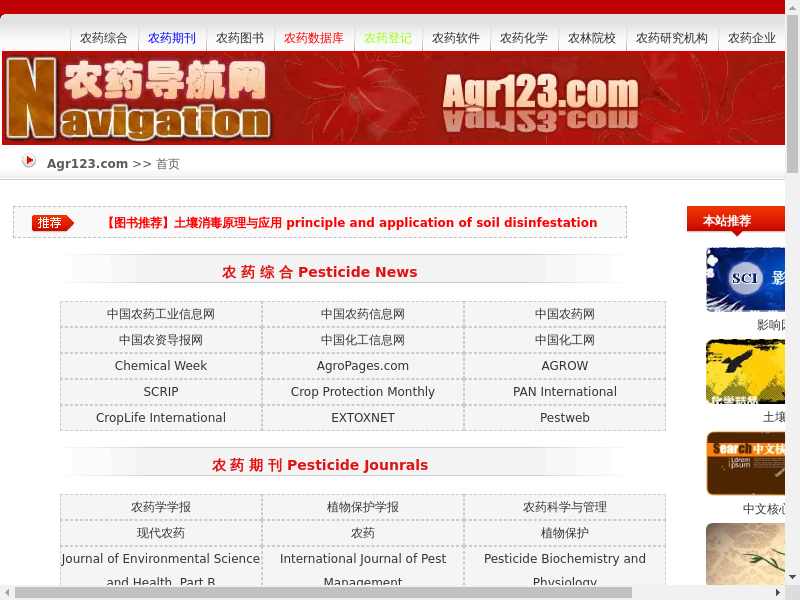Click the red 推荐 tag icon
Screen dimensions: 800x600
pos(53,223)
